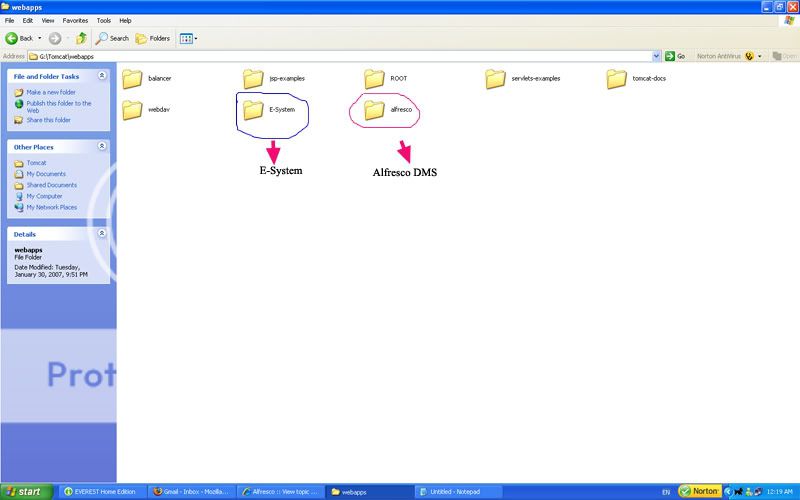Viewport: 800px width, 500px height.
Task: Open the jsp-examples folder
Action: point(254,79)
